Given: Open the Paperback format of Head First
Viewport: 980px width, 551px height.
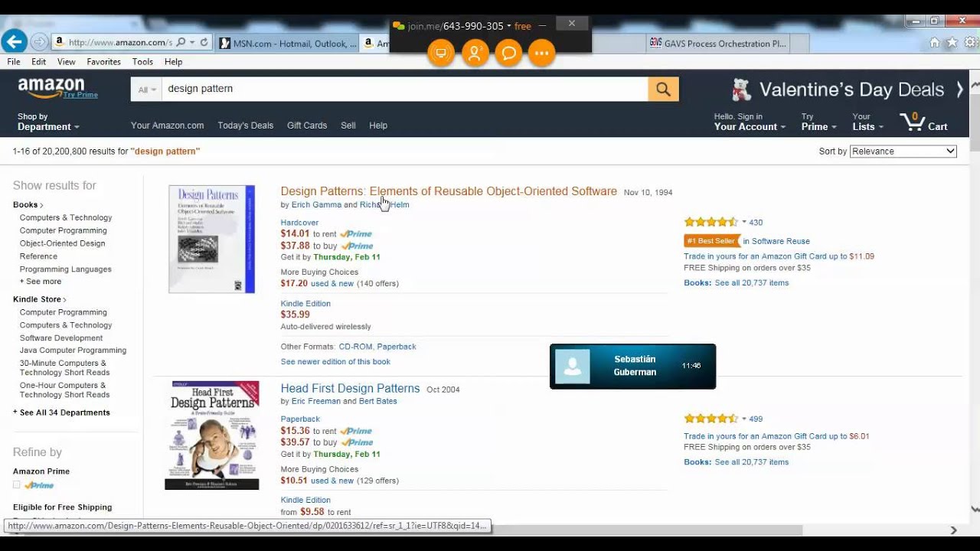Looking at the screenshot, I should click(x=300, y=419).
